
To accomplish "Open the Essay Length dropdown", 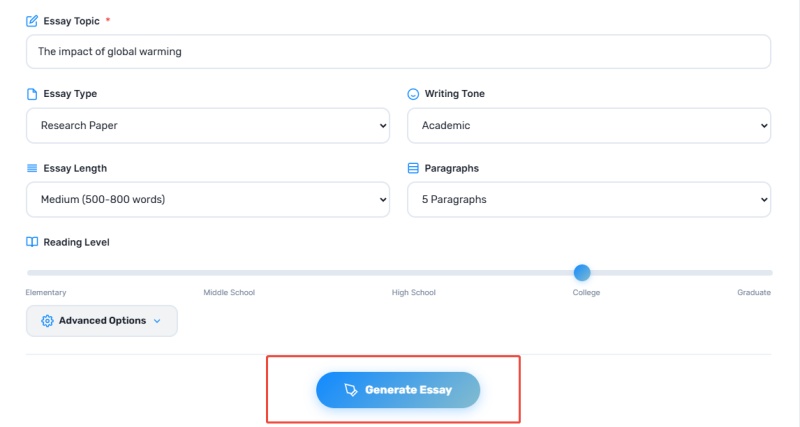I will coord(208,199).
